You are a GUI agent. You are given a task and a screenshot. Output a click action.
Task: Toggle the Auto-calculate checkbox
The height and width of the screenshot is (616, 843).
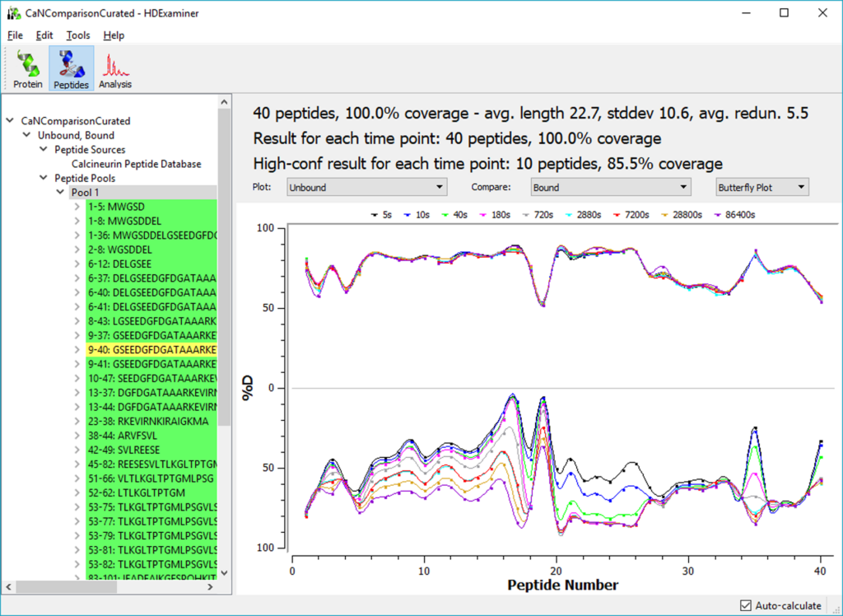[x=746, y=606]
